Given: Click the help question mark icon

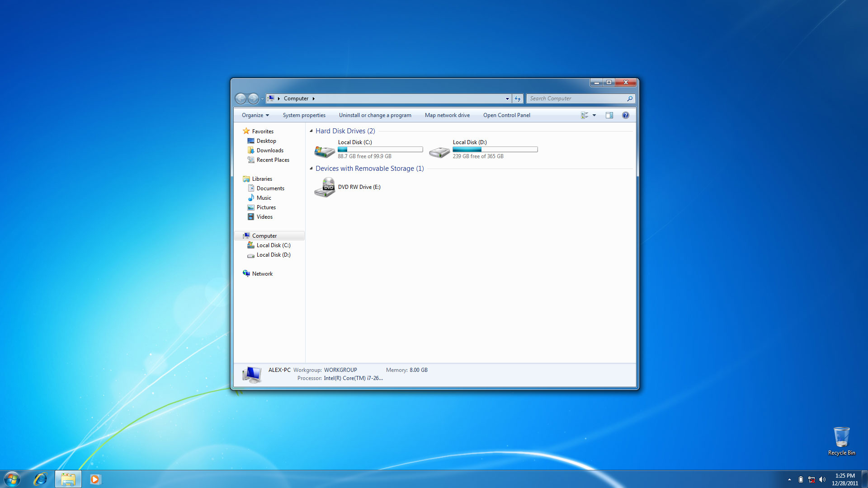Looking at the screenshot, I should click(x=625, y=115).
